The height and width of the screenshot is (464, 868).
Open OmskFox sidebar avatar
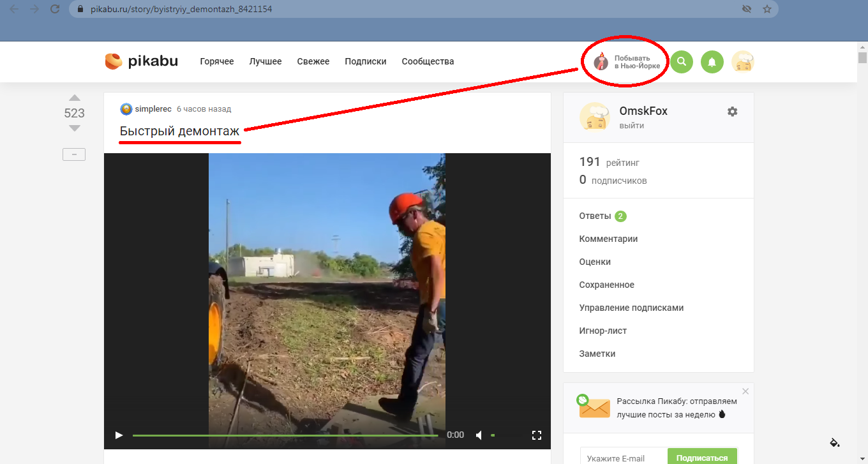[595, 116]
